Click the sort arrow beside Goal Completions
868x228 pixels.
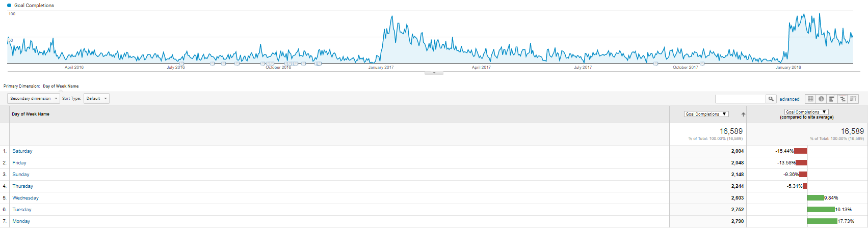pos(743,115)
